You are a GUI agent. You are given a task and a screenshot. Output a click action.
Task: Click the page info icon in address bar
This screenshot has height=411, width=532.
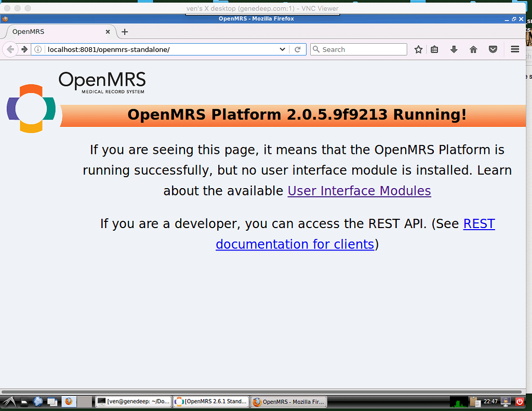click(38, 49)
